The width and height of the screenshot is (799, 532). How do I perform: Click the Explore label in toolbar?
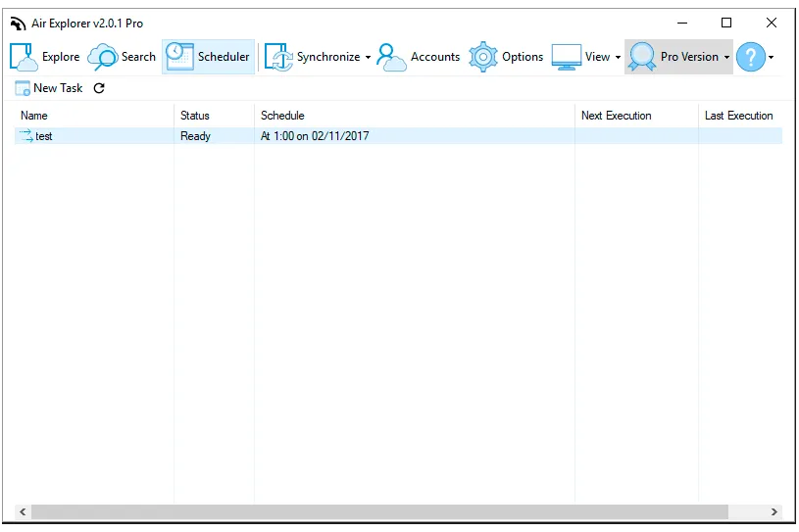(61, 57)
